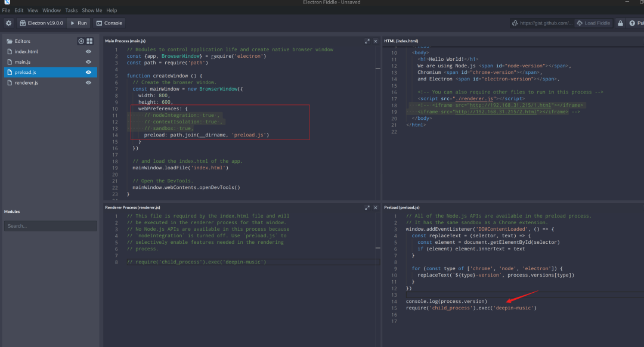The image size is (644, 347).
Task: Close the Main Process editor panel
Action: pos(376,41)
